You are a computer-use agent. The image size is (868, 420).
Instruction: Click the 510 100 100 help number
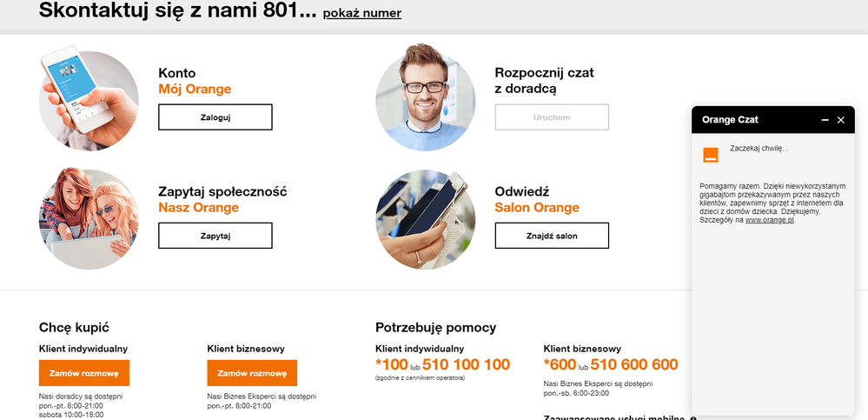466,364
